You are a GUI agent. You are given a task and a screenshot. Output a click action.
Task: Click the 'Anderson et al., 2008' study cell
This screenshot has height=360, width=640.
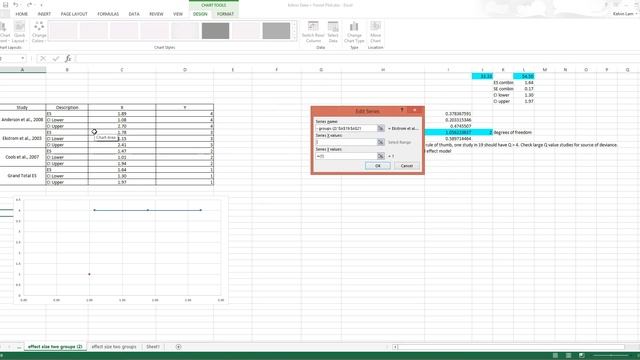[22, 120]
